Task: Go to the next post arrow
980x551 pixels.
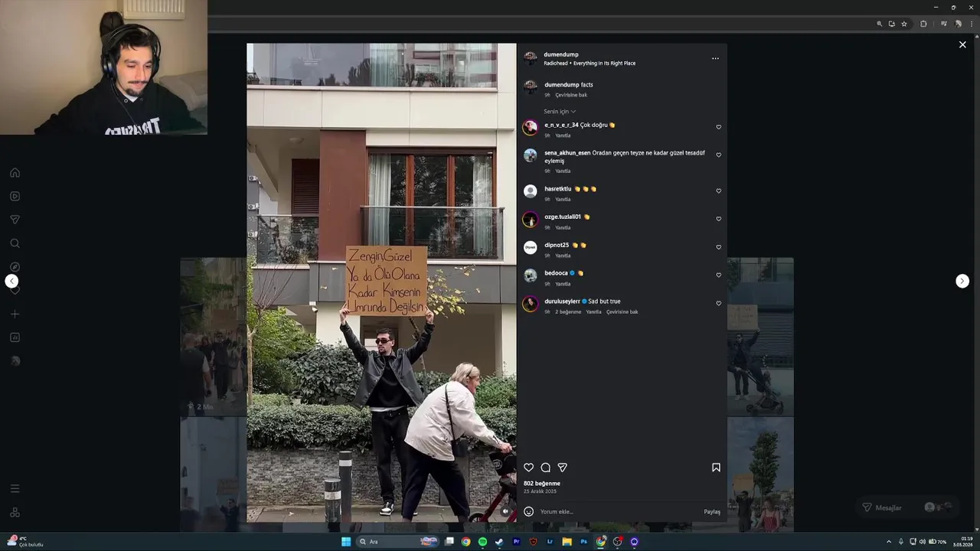Action: 962,281
